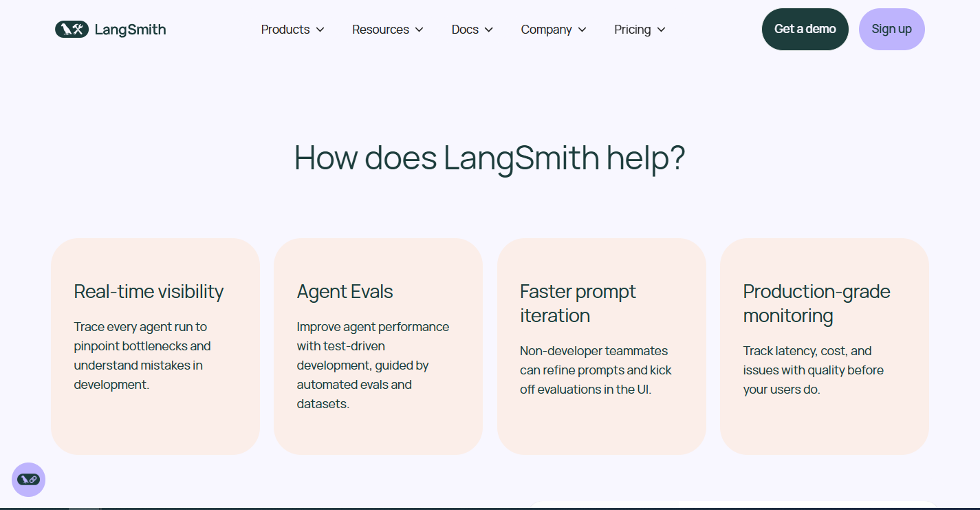The height and width of the screenshot is (510, 980).
Task: Click the Get a demo button
Action: (805, 29)
